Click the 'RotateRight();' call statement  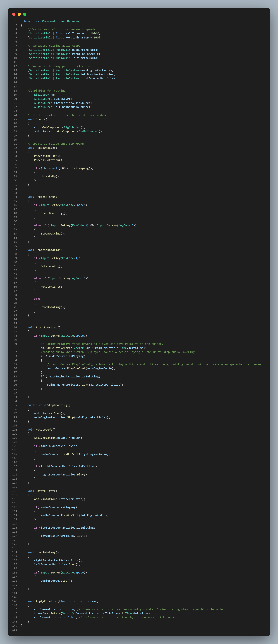coord(52,287)
